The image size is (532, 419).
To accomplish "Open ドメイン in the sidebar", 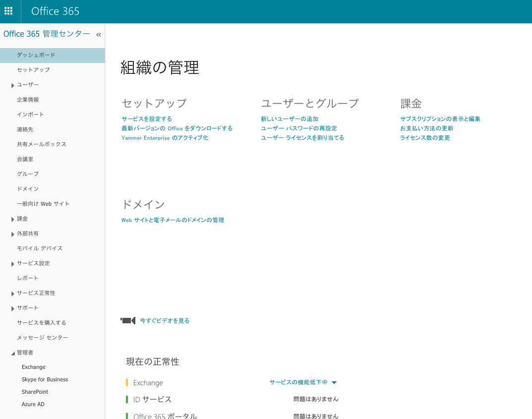I will 28,189.
